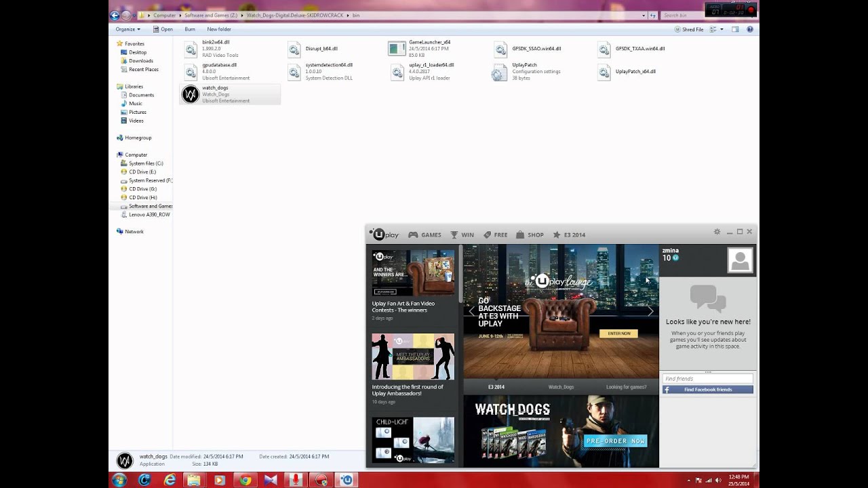
Task: Click the Uplay logo in header
Action: click(x=385, y=235)
